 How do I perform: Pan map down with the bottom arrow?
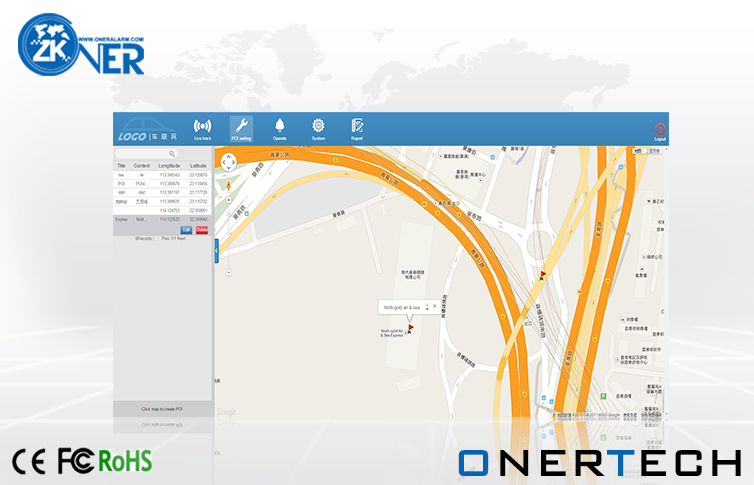pyautogui.click(x=228, y=168)
